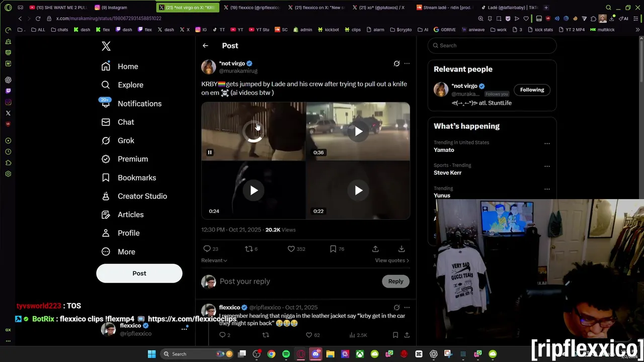Open Notifications in sidebar
The height and width of the screenshot is (362, 644).
click(131, 104)
